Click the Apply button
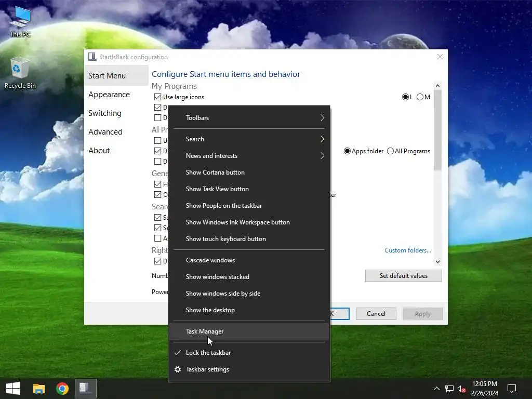 click(422, 314)
